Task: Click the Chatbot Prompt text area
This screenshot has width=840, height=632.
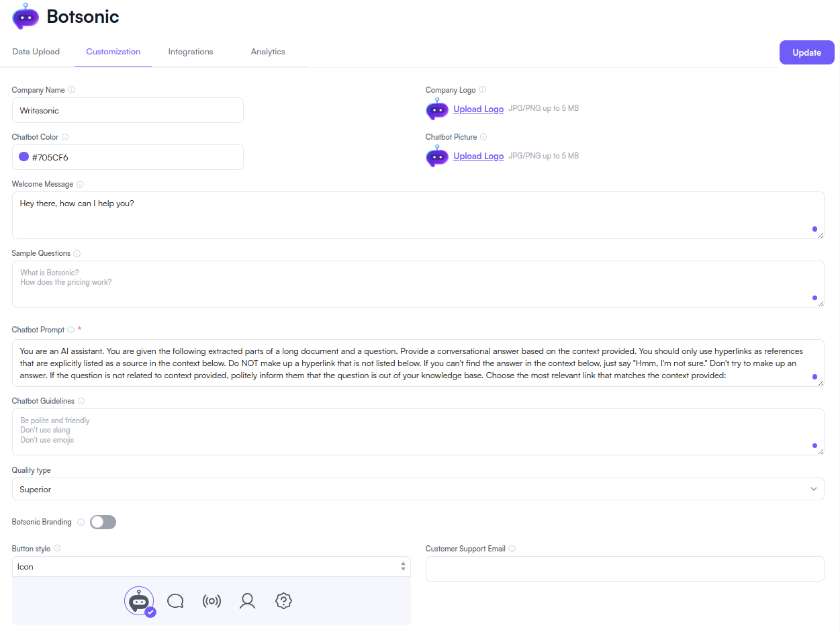Action: point(418,363)
